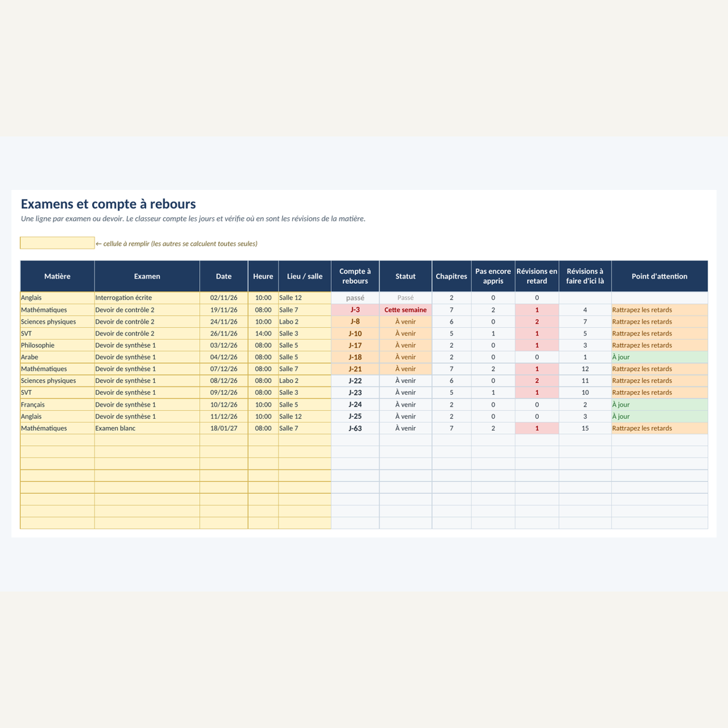Select the 'Cette semaine' status cell
Viewport: 728px width, 728px height.
click(x=406, y=310)
